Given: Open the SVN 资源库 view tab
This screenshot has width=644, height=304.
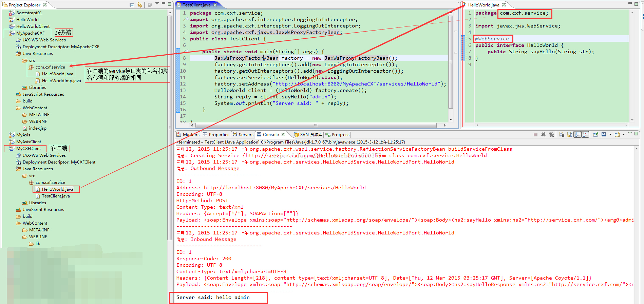Looking at the screenshot, I should point(308,135).
